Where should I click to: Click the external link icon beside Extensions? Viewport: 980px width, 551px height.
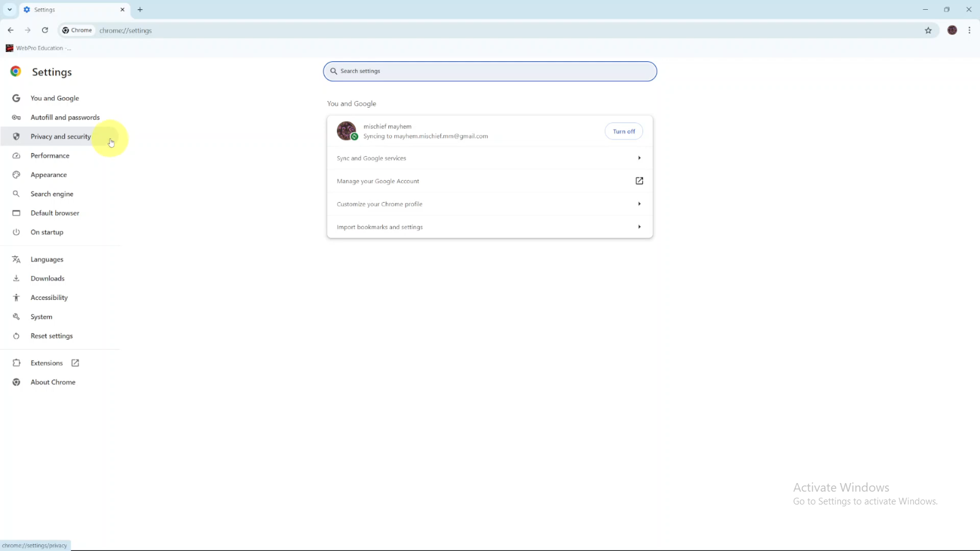75,363
